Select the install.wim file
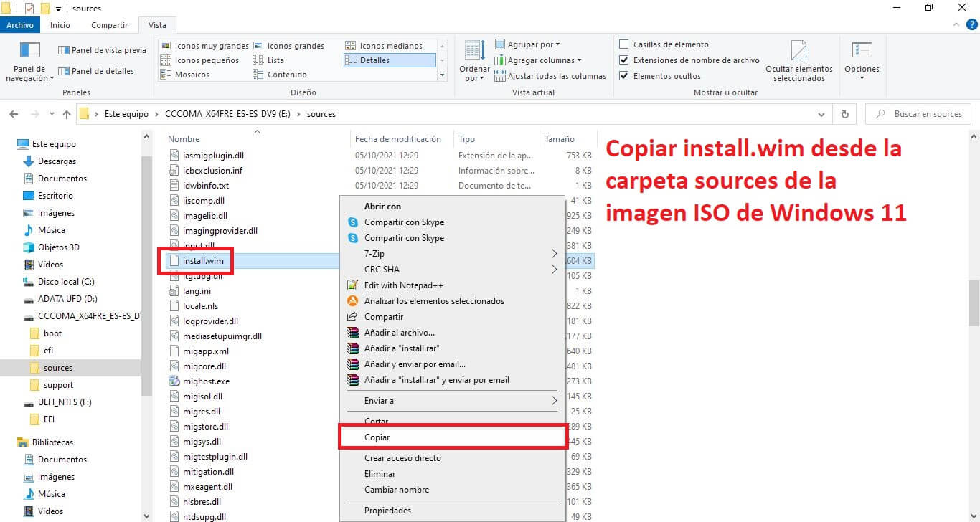Screen dimensions: 980x522 (x=203, y=261)
